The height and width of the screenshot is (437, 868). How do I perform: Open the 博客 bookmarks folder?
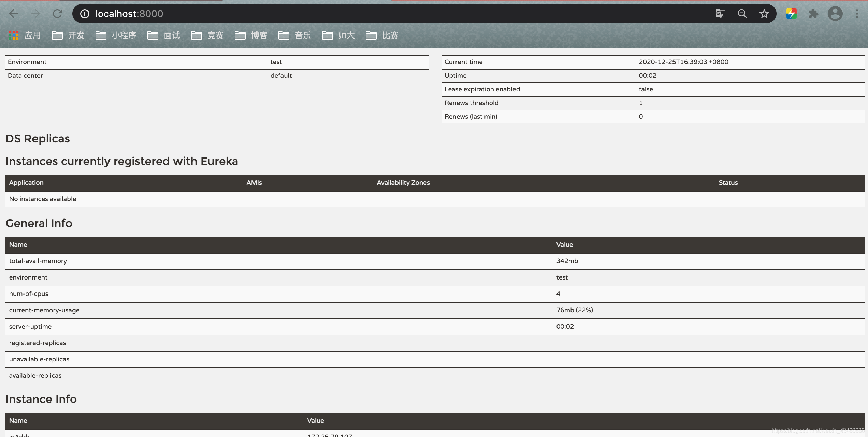point(251,35)
